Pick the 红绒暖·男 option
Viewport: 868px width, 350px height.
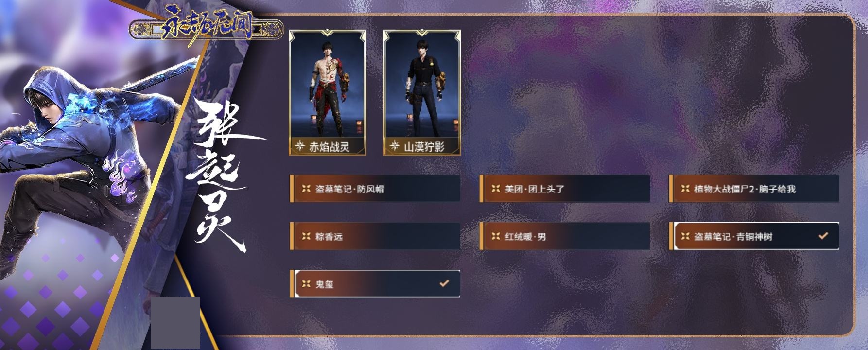[x=564, y=236]
